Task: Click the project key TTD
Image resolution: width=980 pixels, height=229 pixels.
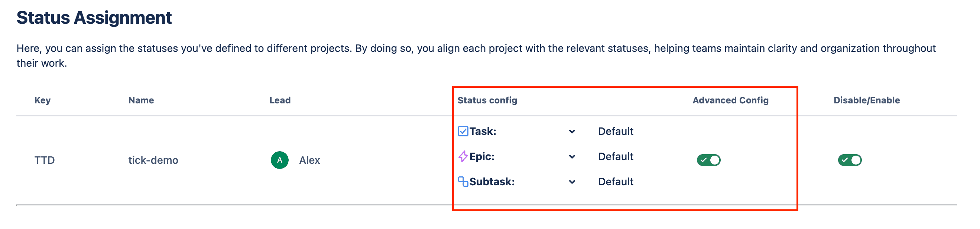Action: point(46,160)
